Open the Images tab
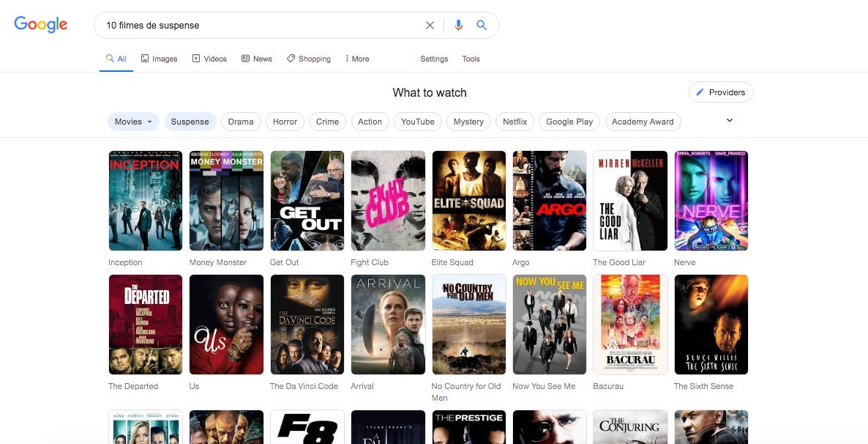The image size is (868, 444). [x=160, y=59]
